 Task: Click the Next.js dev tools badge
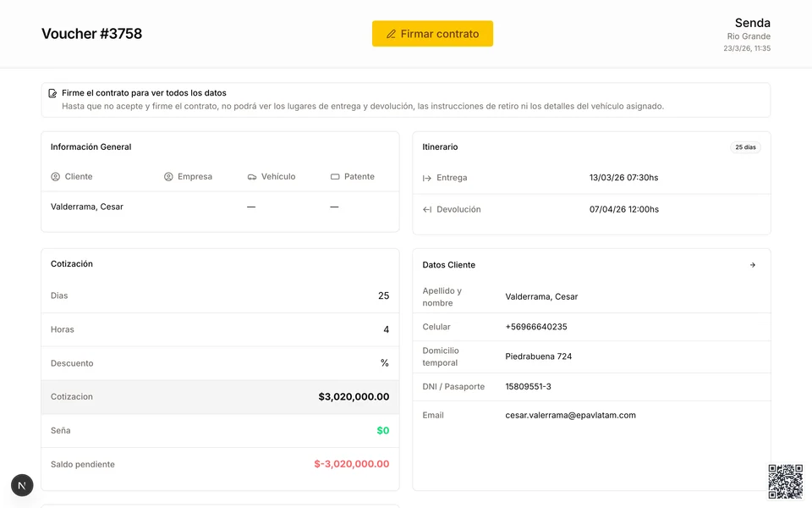22,485
